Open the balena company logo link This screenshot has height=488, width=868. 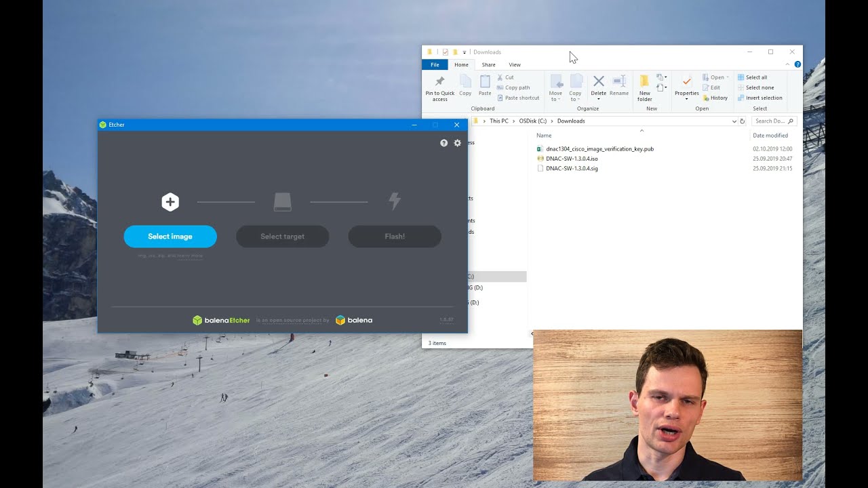pyautogui.click(x=354, y=320)
